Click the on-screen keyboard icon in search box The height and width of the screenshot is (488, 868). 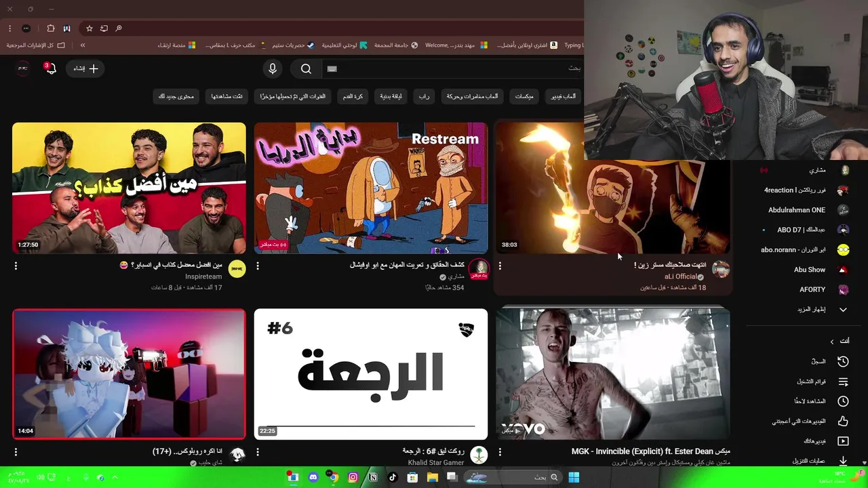[x=332, y=68]
